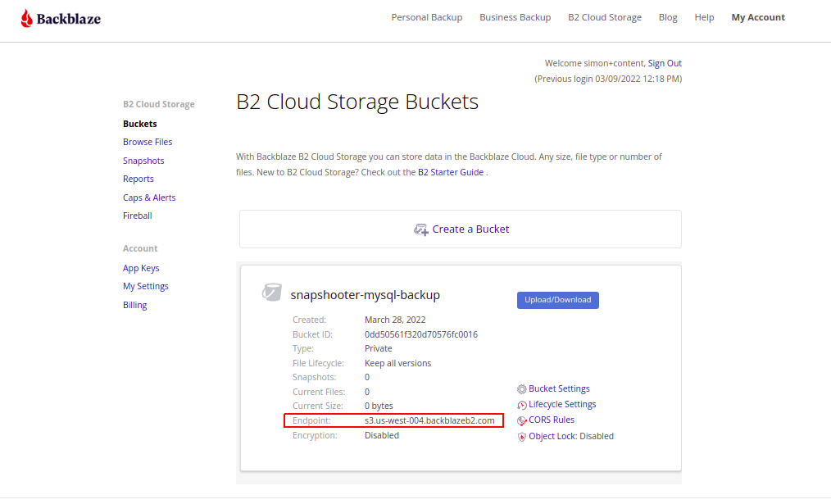The width and height of the screenshot is (831, 504).
Task: Select Browse Files in the sidebar
Action: (148, 142)
